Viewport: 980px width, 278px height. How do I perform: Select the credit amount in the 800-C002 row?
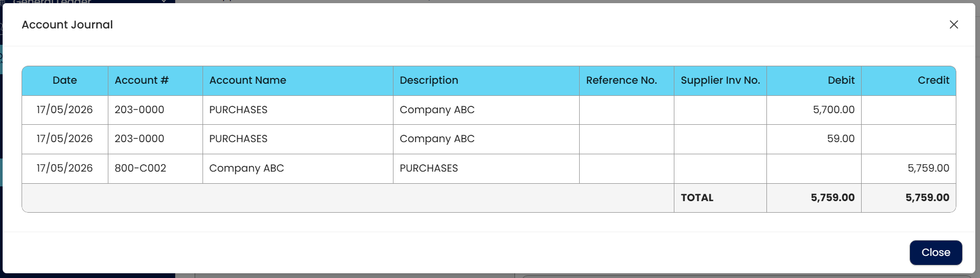[x=928, y=168]
